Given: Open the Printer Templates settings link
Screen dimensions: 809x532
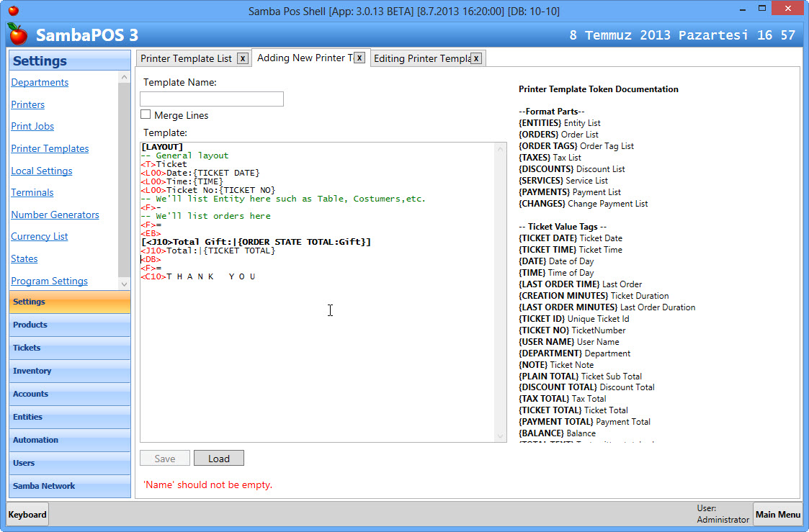Looking at the screenshot, I should [50, 148].
